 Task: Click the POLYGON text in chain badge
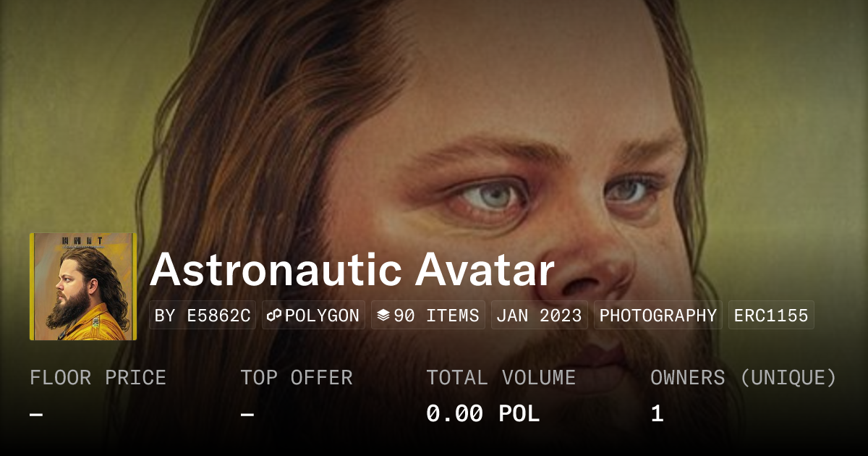click(322, 316)
